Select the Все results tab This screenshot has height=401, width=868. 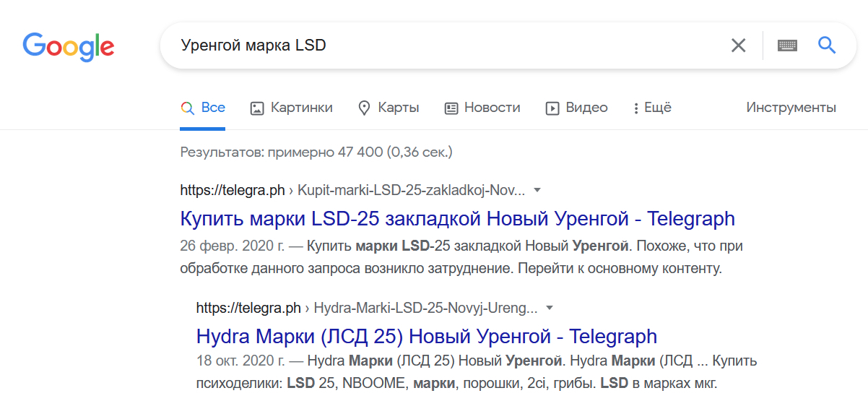pos(203,108)
